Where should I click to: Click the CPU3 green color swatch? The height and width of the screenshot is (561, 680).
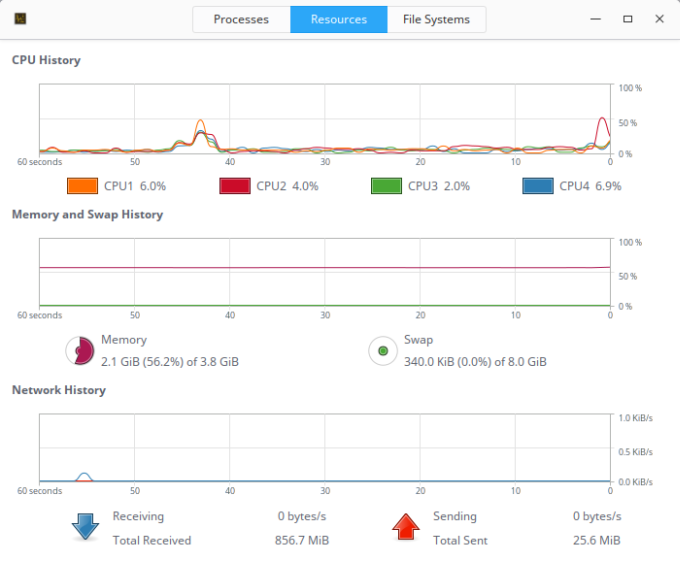[x=386, y=186]
